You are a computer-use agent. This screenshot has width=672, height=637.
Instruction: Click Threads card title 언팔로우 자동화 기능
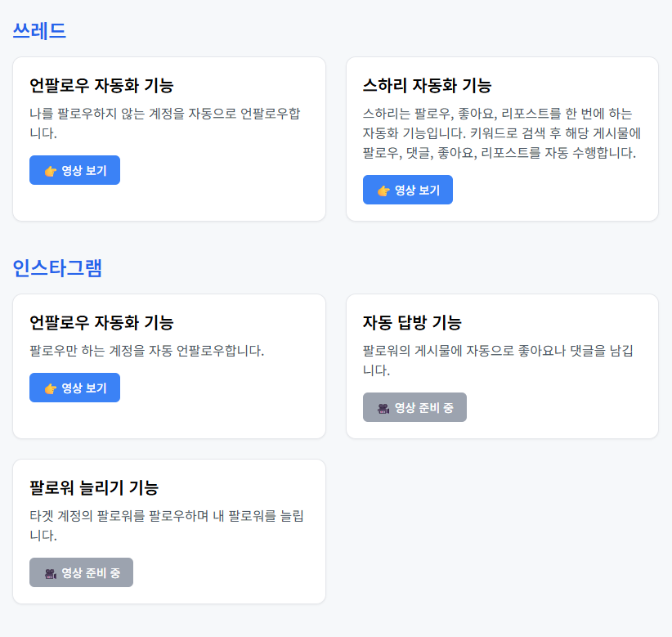pos(101,85)
